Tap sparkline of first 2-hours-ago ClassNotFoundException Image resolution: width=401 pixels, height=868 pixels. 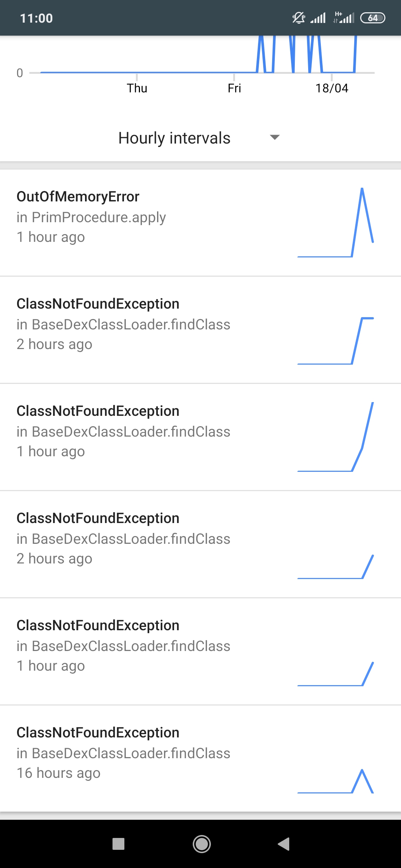335,341
